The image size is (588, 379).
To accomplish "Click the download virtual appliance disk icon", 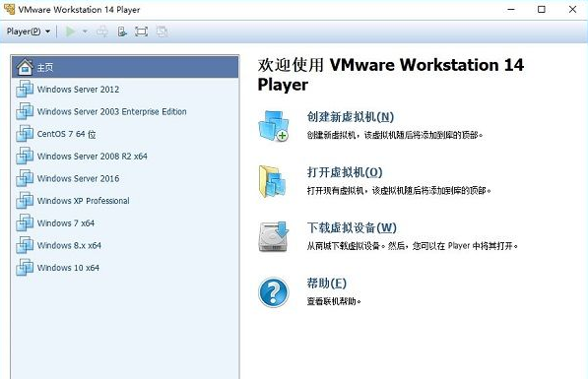I will click(274, 236).
